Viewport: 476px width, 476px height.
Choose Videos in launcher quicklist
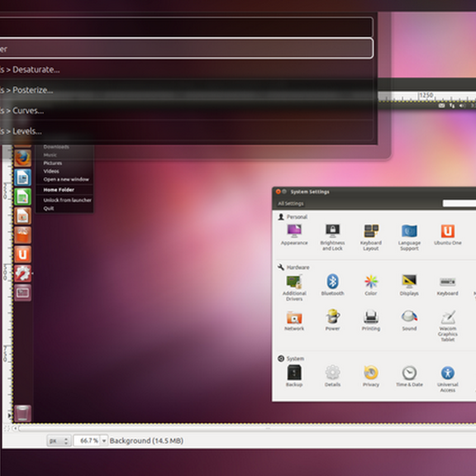click(x=51, y=171)
